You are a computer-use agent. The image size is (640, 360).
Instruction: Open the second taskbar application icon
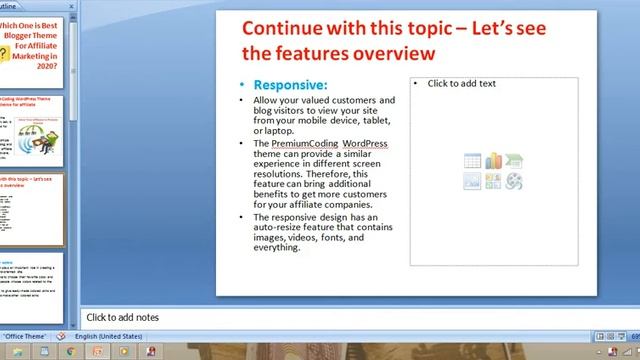[x=44, y=351]
